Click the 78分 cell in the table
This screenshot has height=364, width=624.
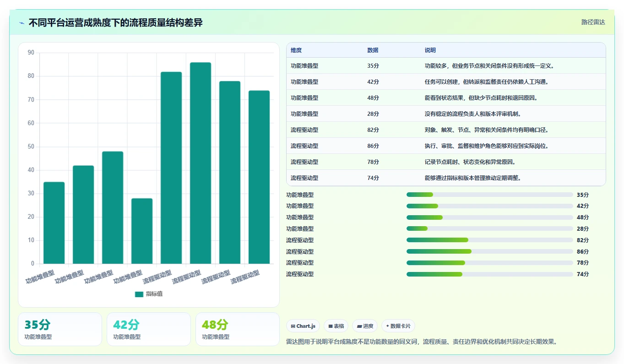[373, 162]
